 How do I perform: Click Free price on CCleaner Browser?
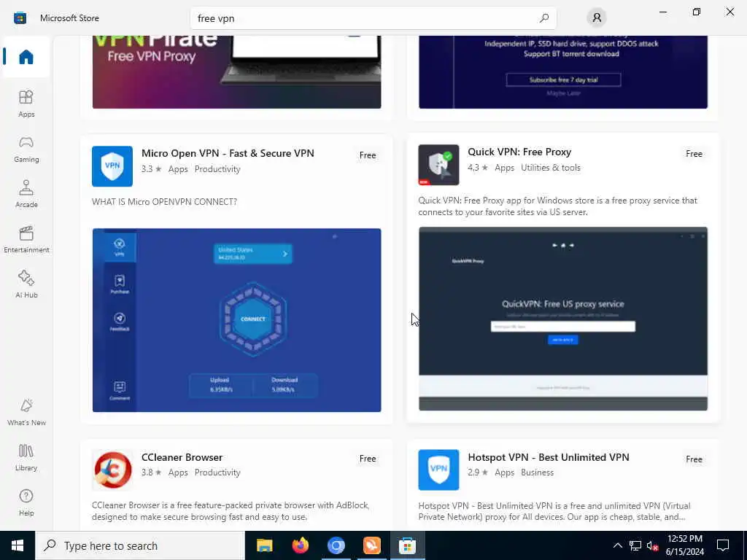click(x=368, y=459)
